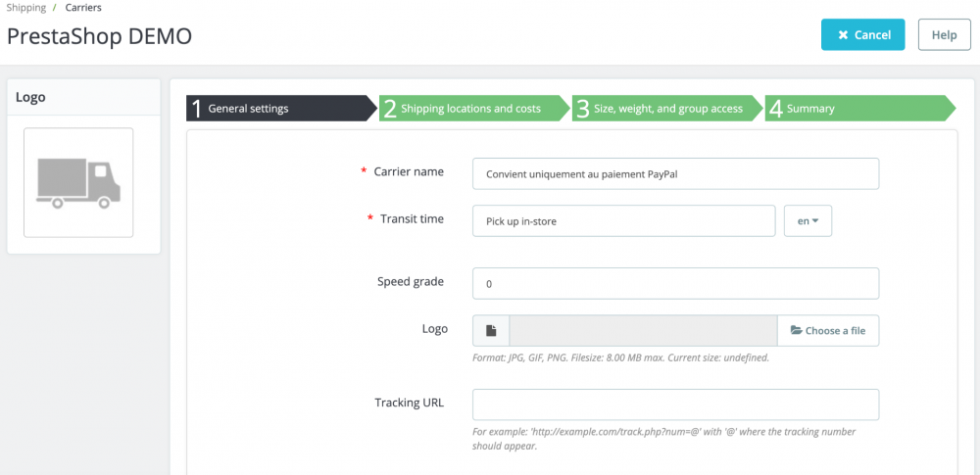Image resolution: width=980 pixels, height=475 pixels.
Task: Click the empty logo filename field
Action: click(x=643, y=331)
